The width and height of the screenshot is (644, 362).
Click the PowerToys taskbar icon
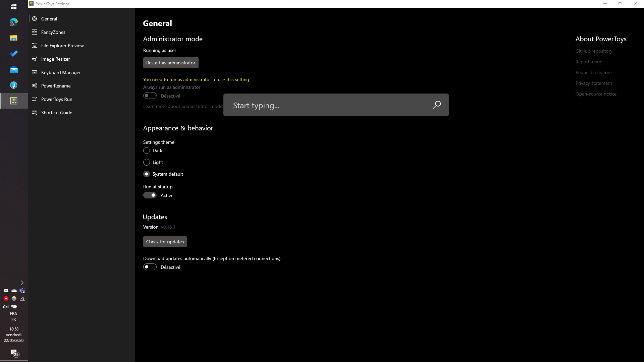14,101
